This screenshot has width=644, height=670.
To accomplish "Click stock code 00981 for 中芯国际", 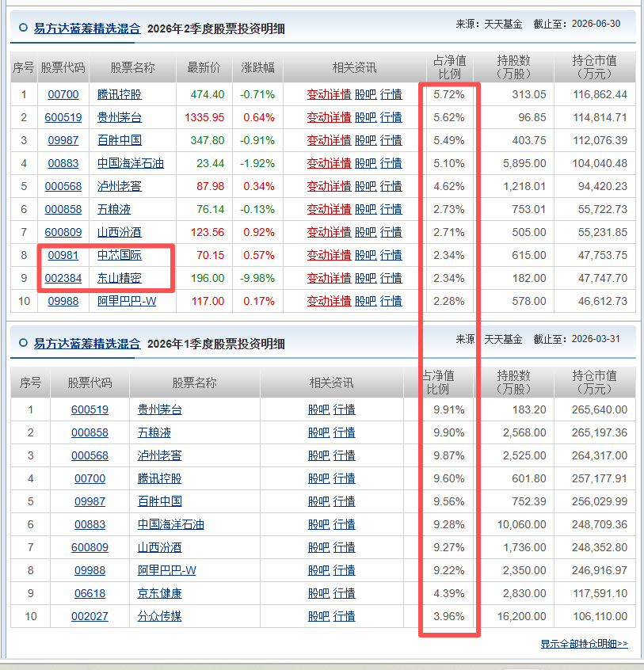I will [63, 256].
